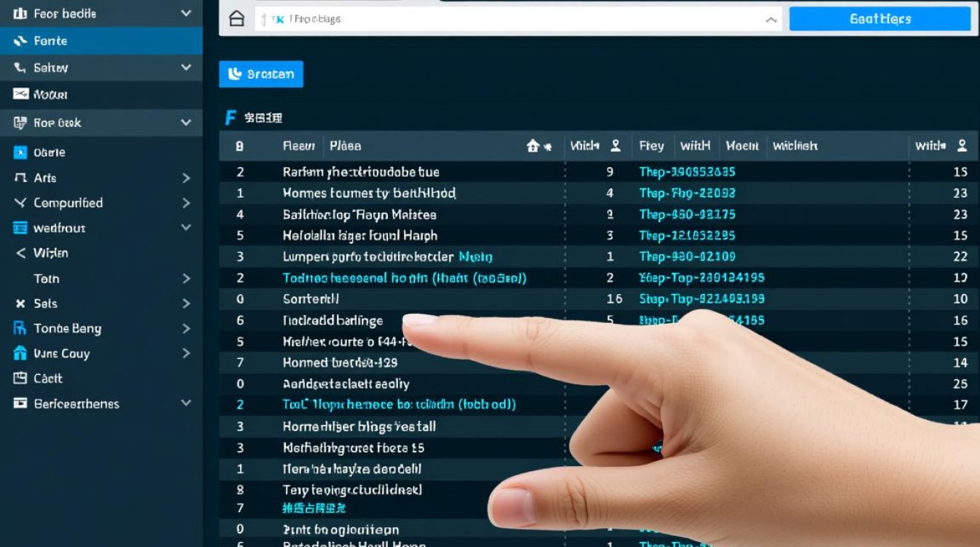This screenshot has height=547, width=980.
Task: Open the Thep-390953635 link in the first row
Action: click(685, 171)
